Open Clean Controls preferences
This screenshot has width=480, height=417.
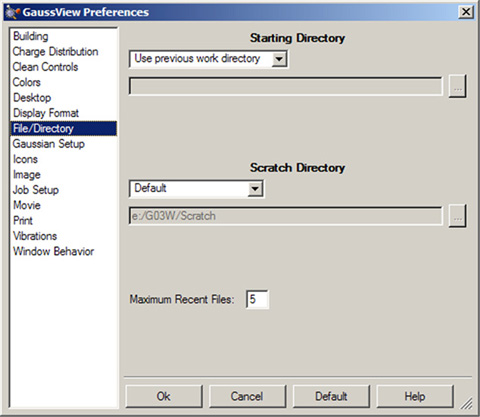(45, 67)
